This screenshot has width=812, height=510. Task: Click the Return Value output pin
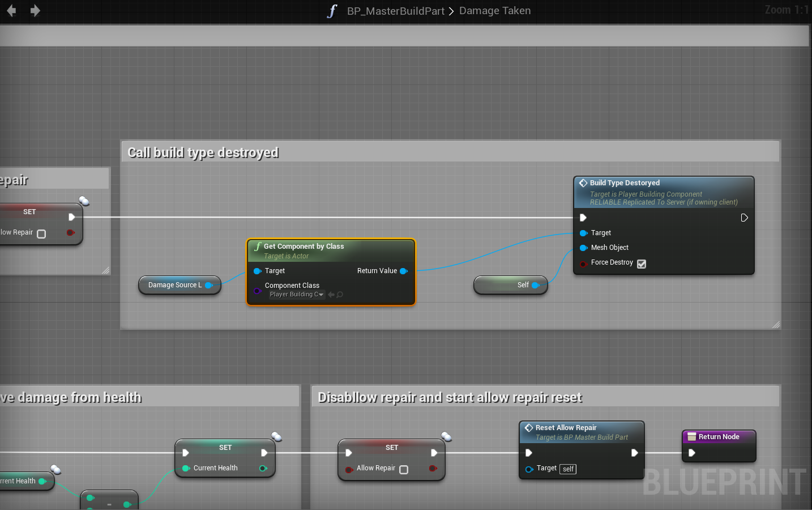pyautogui.click(x=404, y=271)
